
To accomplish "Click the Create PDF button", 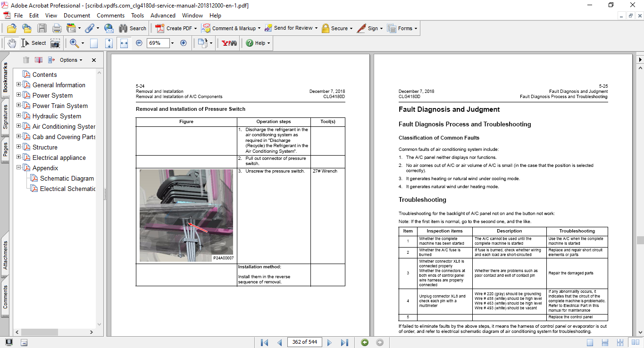I will click(174, 28).
